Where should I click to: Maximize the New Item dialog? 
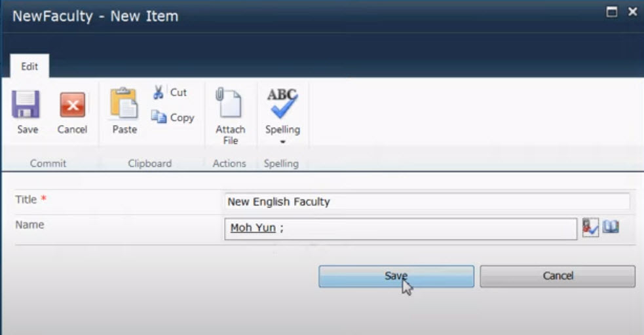[x=611, y=12]
